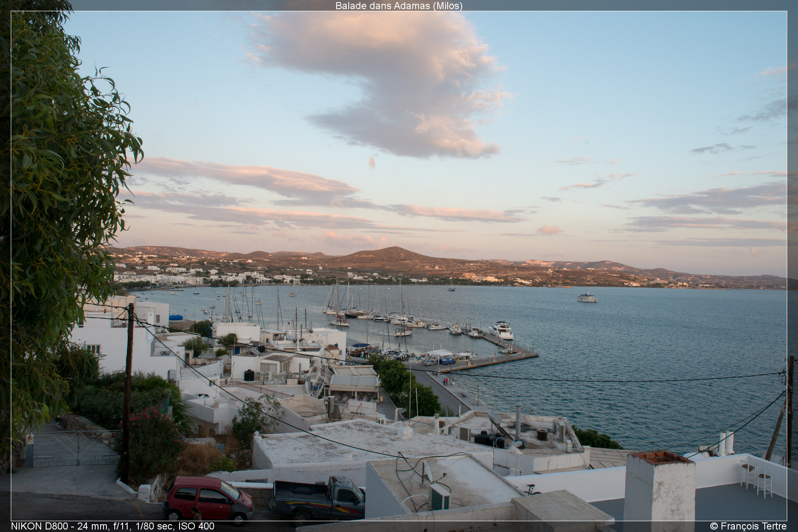Viewport: 798px width, 532px height.
Task: Click the EXIF caption 'NIKON D800 - 24 mm, f/11, 1/80 sec, ISO 400'
Action: (113, 526)
